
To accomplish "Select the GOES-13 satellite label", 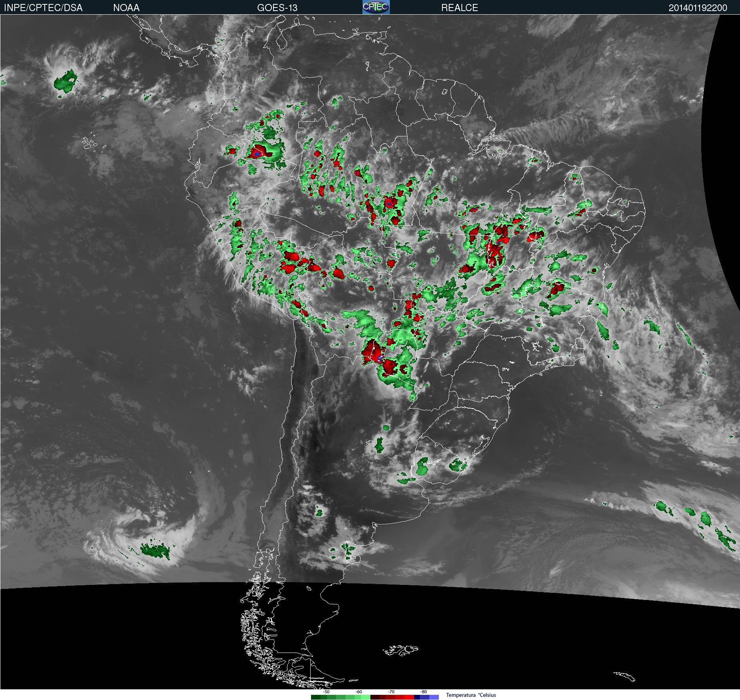I will pos(277,8).
